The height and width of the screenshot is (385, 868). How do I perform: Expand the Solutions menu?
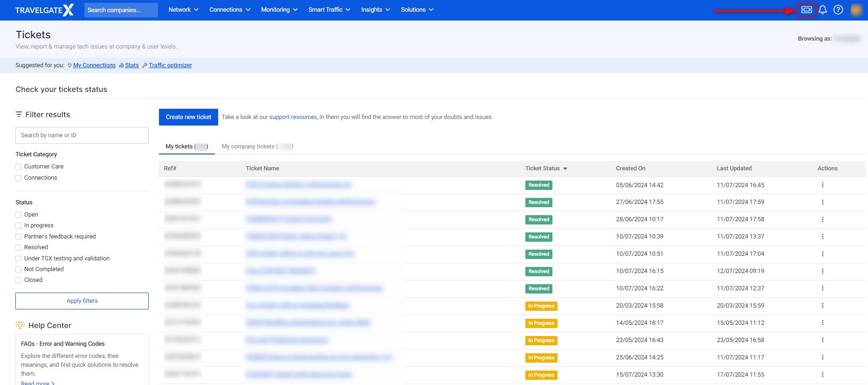(x=417, y=10)
